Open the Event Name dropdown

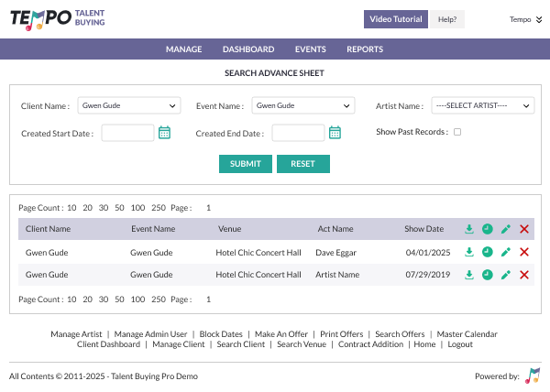click(x=302, y=106)
